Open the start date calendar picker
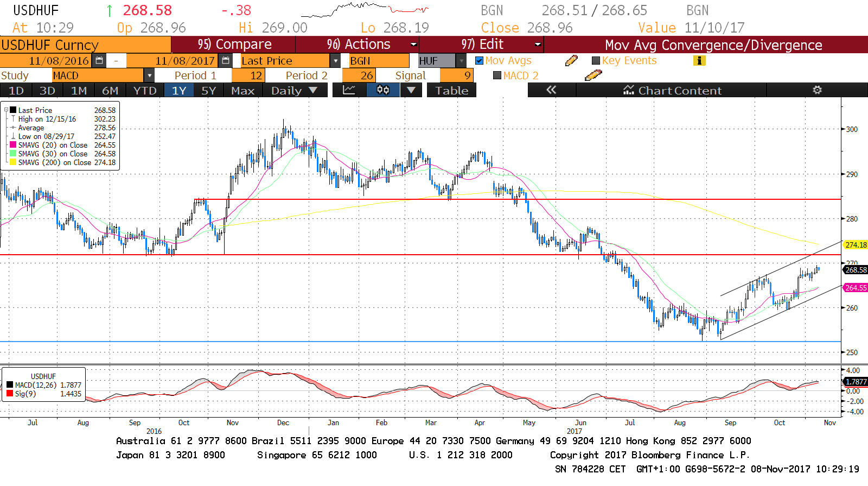Image resolution: width=868 pixels, height=486 pixels. pyautogui.click(x=99, y=61)
